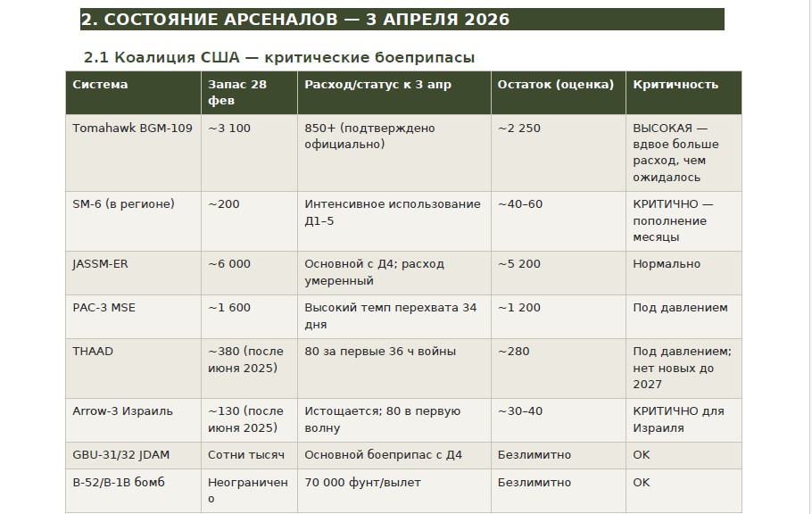Select the '~2 250' remaining estimate cell
The image size is (812, 514).
pyautogui.click(x=518, y=128)
